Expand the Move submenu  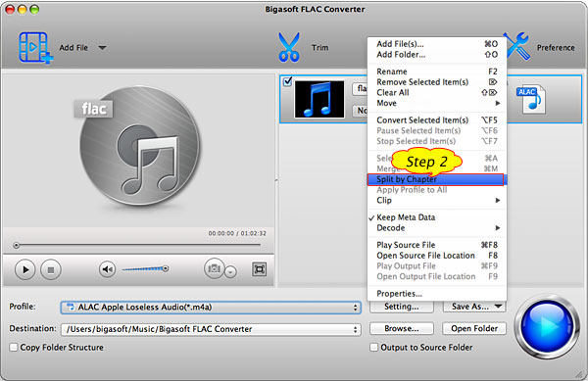coord(437,103)
